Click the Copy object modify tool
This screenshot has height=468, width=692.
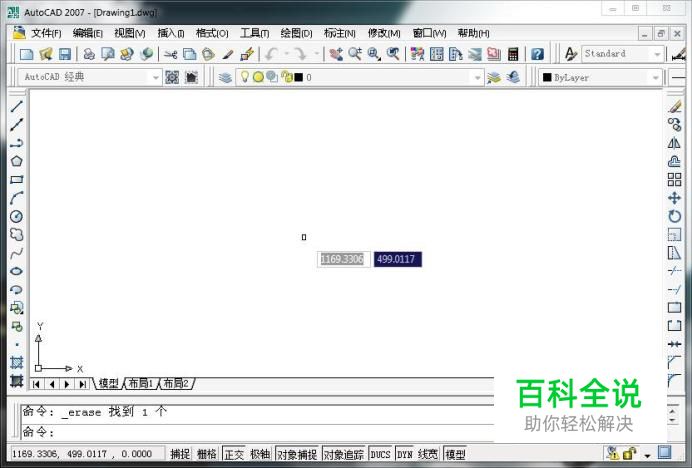point(674,125)
